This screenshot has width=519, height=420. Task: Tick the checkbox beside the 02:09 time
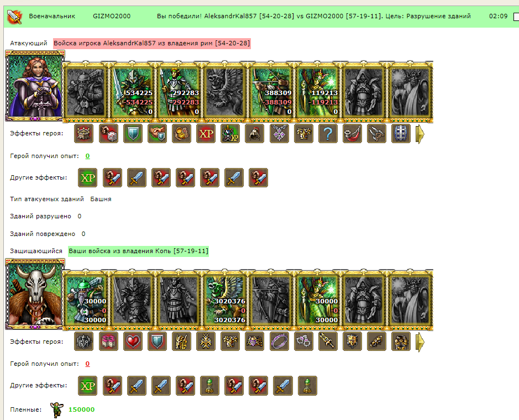pyautogui.click(x=516, y=17)
